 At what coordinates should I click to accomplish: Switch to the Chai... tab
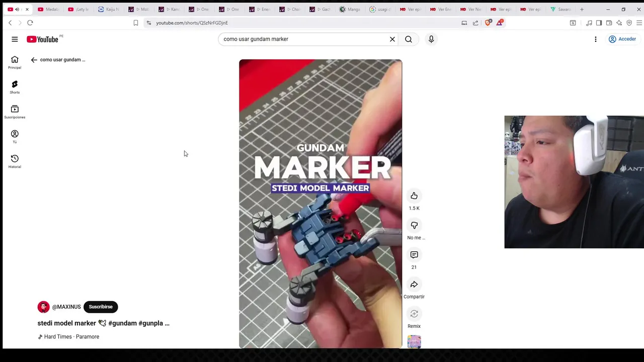click(x=290, y=9)
